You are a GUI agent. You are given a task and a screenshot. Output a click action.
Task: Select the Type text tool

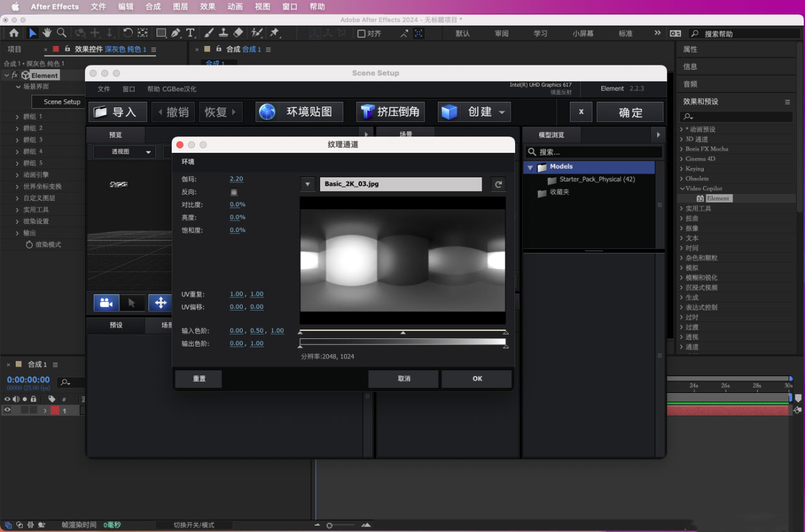pos(191,33)
